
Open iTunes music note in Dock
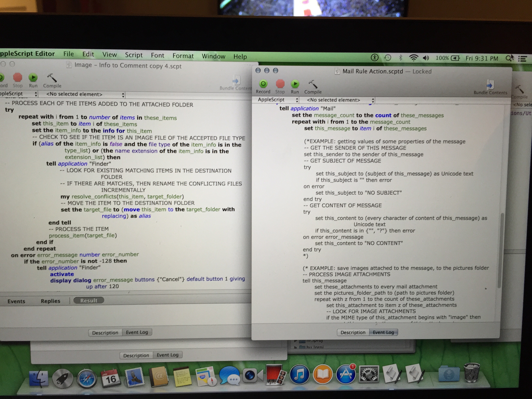pyautogui.click(x=299, y=374)
